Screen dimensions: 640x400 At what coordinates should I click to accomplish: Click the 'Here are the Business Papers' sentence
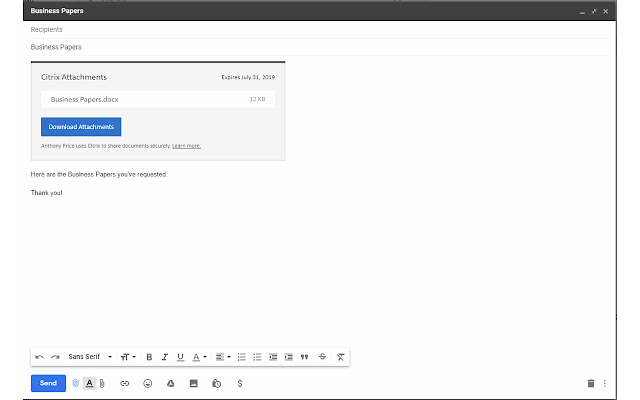click(x=99, y=174)
